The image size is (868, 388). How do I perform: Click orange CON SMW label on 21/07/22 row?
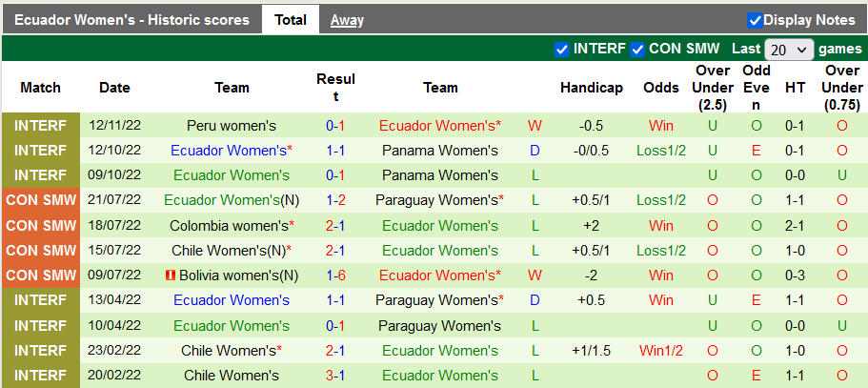point(41,200)
